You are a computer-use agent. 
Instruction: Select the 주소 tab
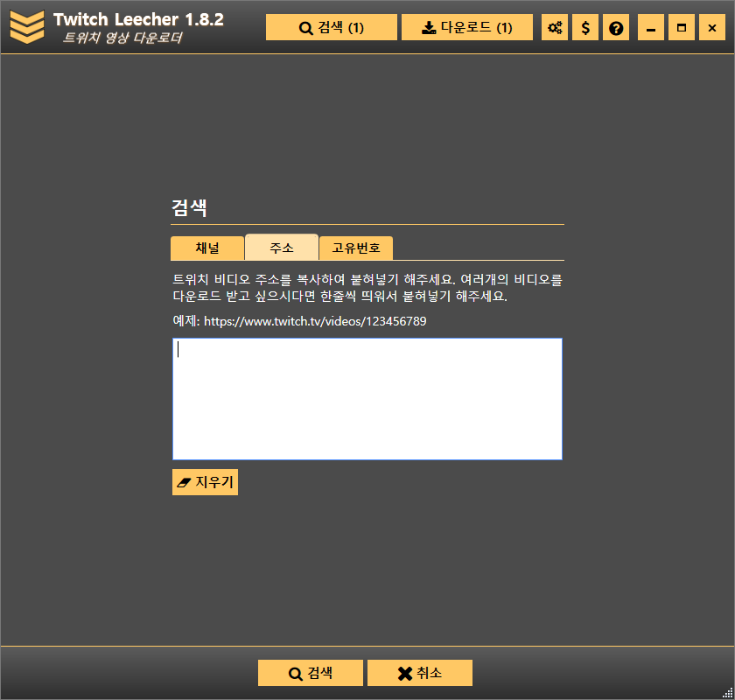coord(282,247)
